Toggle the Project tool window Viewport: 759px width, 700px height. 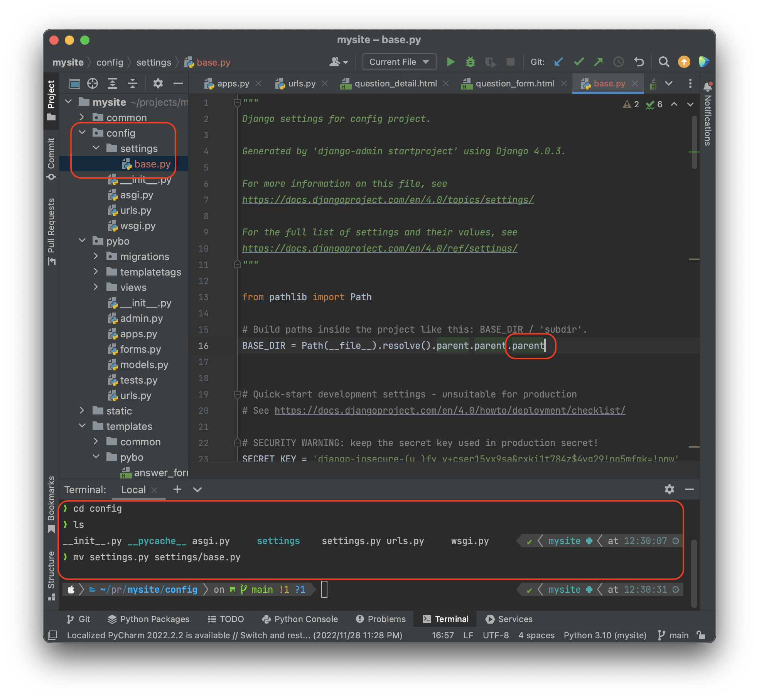point(51,100)
